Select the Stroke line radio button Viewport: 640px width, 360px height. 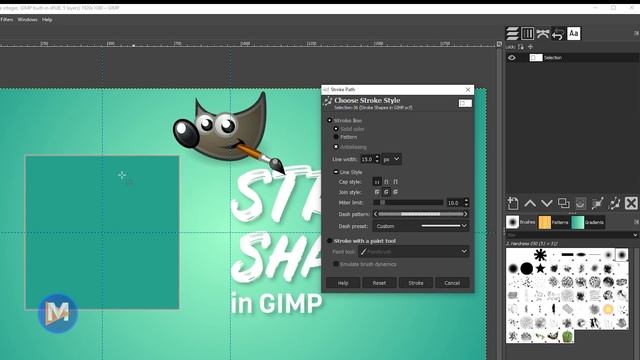[329, 120]
